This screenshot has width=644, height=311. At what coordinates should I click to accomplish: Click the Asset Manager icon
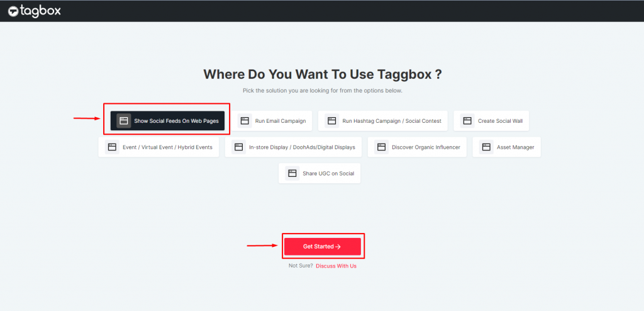(486, 147)
